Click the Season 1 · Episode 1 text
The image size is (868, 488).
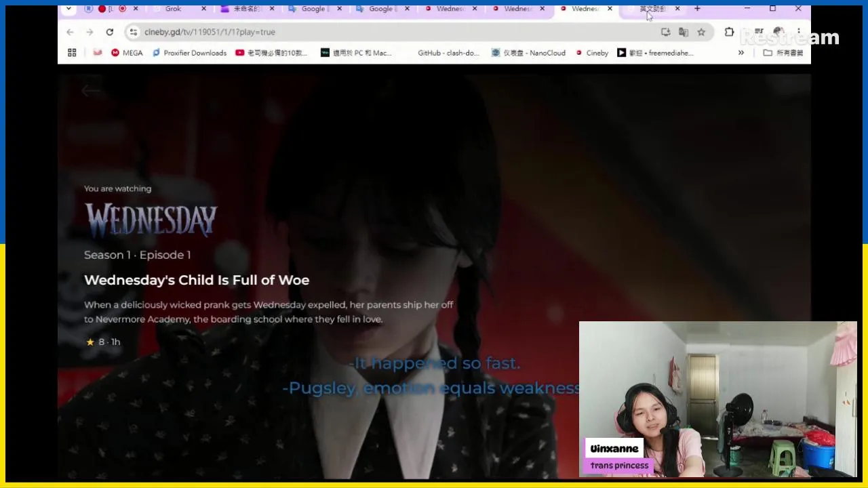tap(137, 255)
